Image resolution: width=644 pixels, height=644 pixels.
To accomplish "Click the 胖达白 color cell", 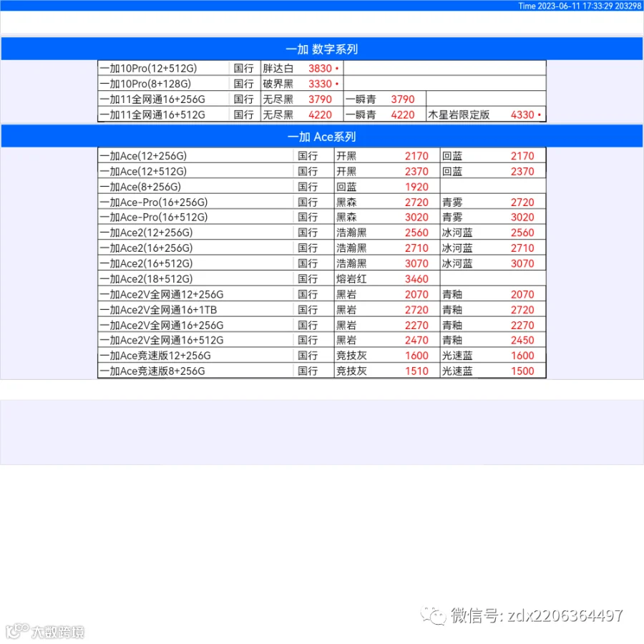I will tap(278, 68).
